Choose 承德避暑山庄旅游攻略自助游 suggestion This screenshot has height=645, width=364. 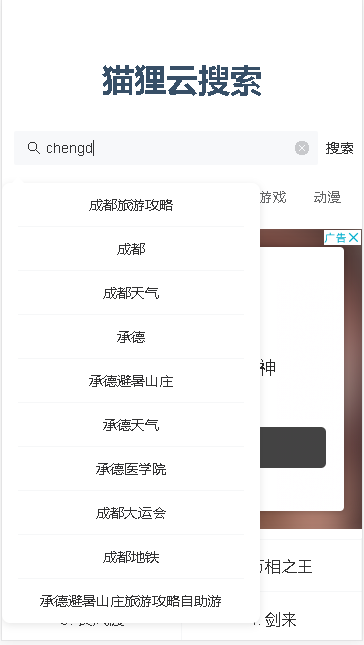[131, 601]
